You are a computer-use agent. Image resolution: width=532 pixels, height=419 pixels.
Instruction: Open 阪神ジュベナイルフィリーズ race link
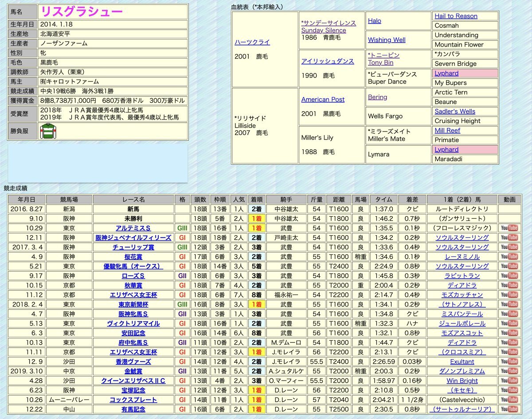click(x=133, y=238)
